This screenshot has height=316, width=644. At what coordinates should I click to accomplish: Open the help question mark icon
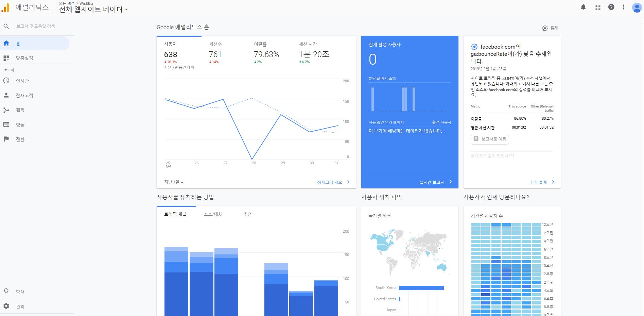[x=611, y=7]
